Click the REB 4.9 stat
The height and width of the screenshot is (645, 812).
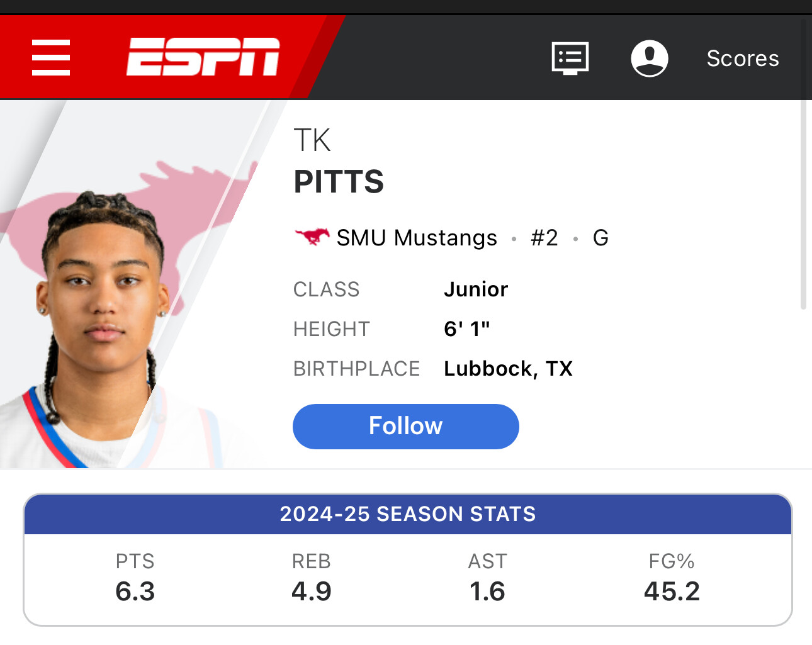[312, 578]
